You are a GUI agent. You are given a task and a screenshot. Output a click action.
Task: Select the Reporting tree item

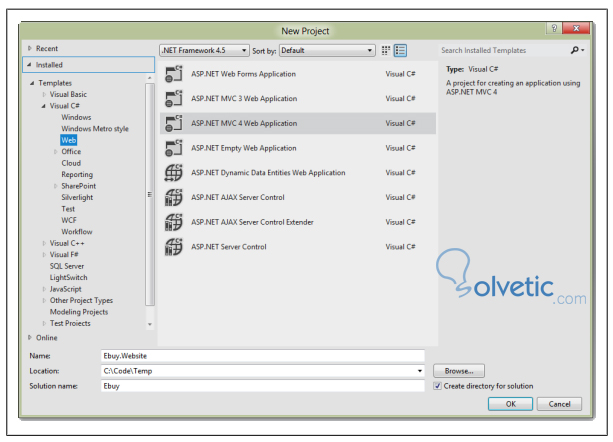click(x=77, y=174)
